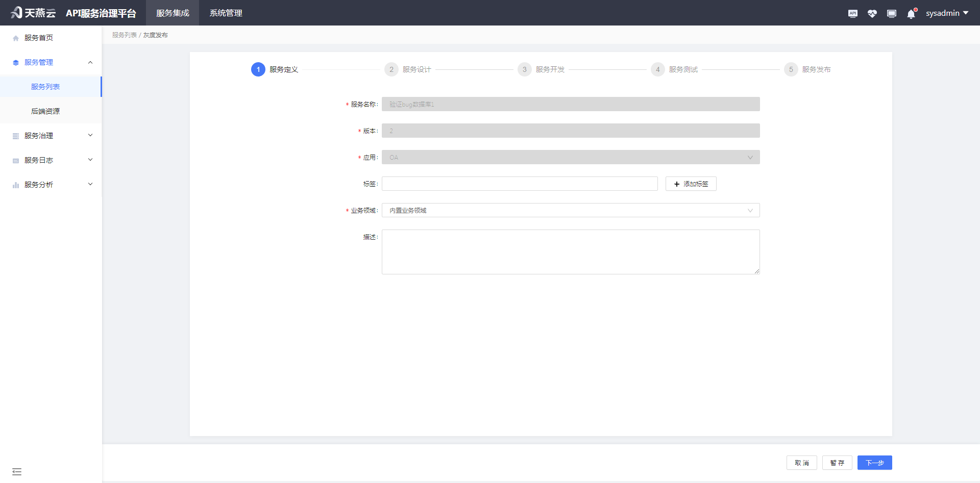The height and width of the screenshot is (483, 980).
Task: Open the API documentation icon in top bar
Action: [x=852, y=13]
